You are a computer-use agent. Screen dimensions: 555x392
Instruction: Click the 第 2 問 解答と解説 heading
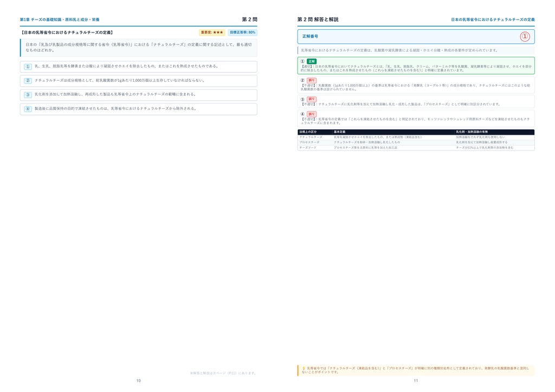(x=318, y=19)
